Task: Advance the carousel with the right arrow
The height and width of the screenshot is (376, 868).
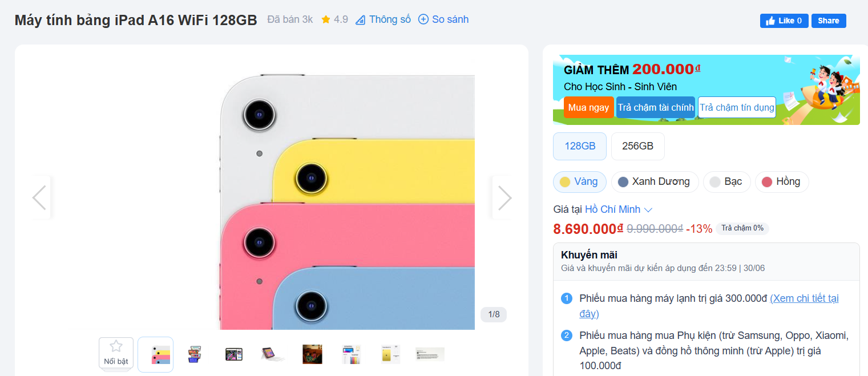Action: point(504,197)
